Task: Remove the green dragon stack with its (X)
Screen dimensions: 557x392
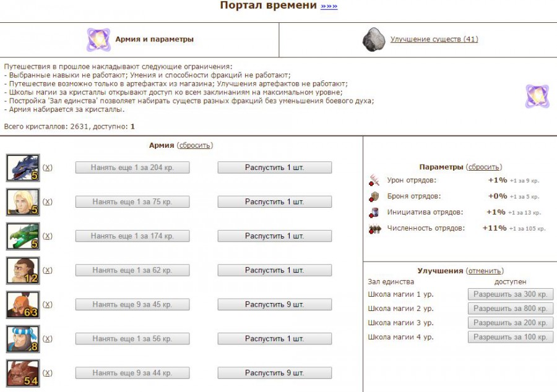Action: [48, 236]
